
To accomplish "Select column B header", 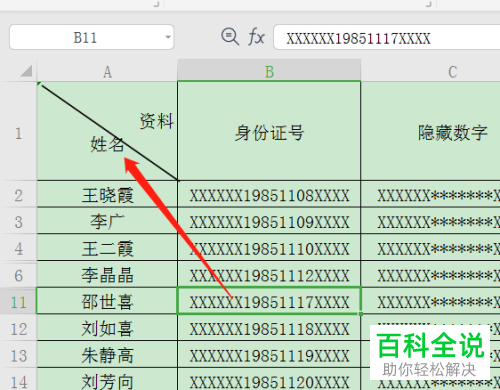I will coord(269,71).
